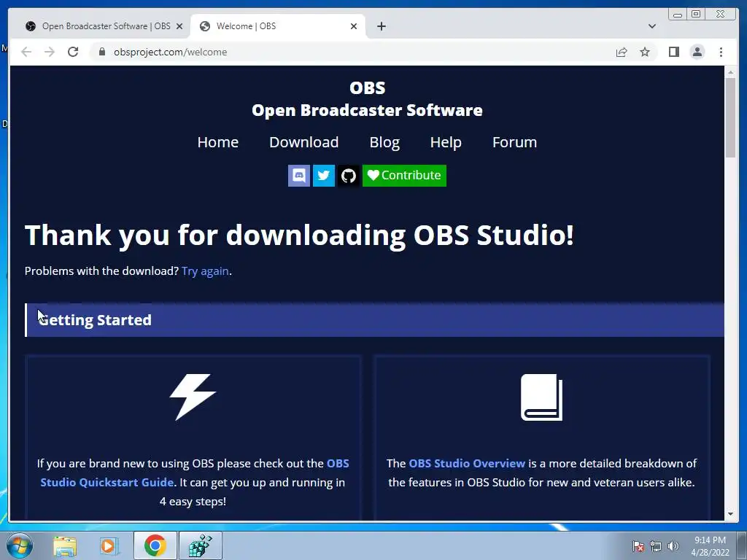Open the Download navigation link
The width and height of the screenshot is (747, 560).
(x=304, y=142)
